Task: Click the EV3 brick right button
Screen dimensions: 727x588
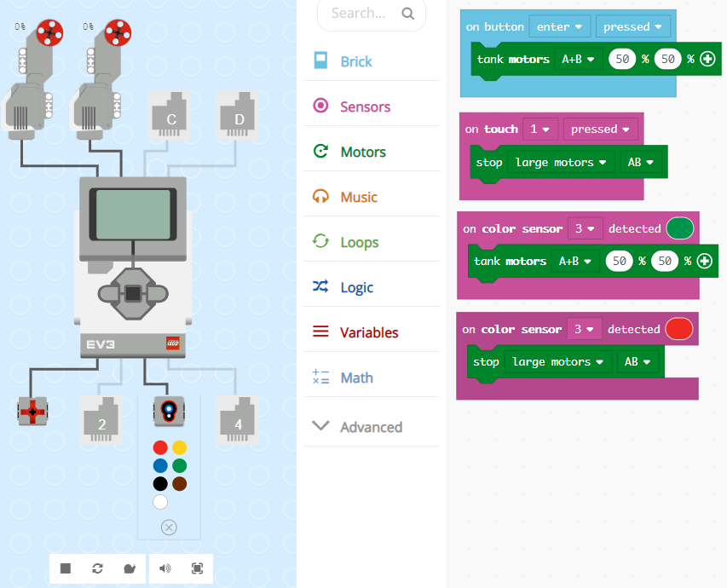Action: coord(157,293)
